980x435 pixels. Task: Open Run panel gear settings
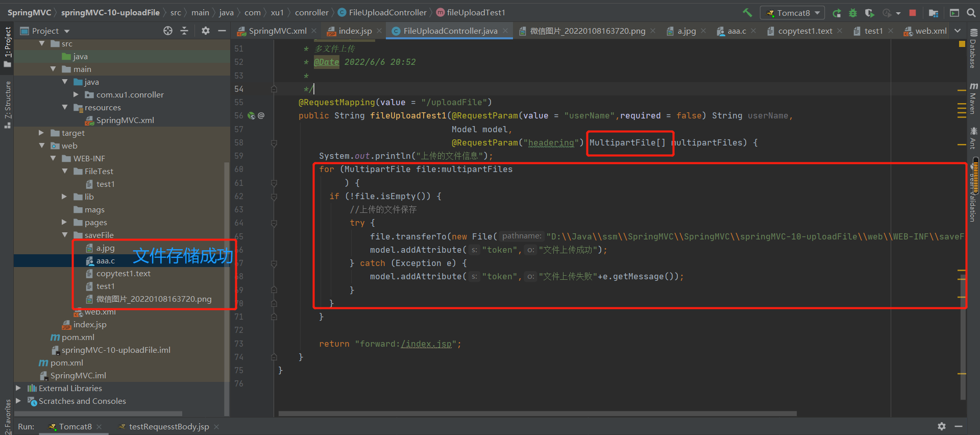(942, 426)
